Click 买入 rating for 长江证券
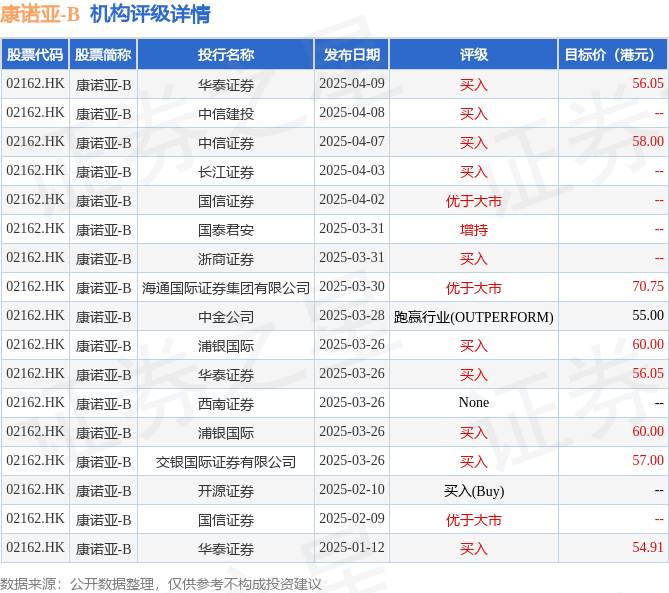 (474, 172)
